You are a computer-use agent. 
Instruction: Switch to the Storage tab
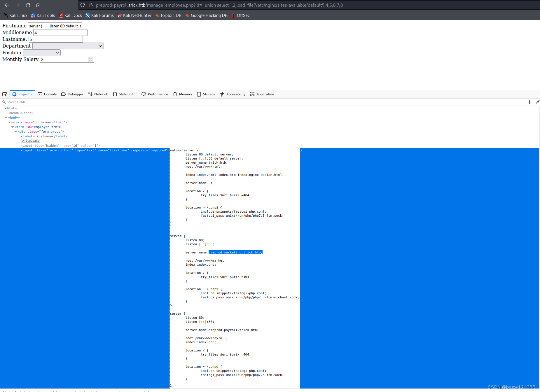pos(206,94)
